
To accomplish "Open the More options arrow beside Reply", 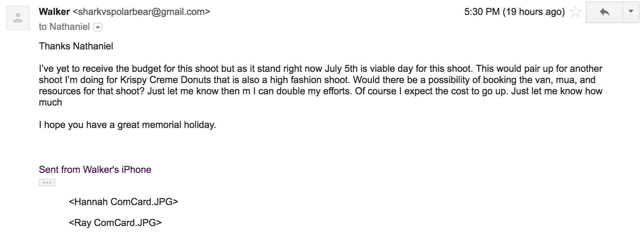I will point(631,12).
